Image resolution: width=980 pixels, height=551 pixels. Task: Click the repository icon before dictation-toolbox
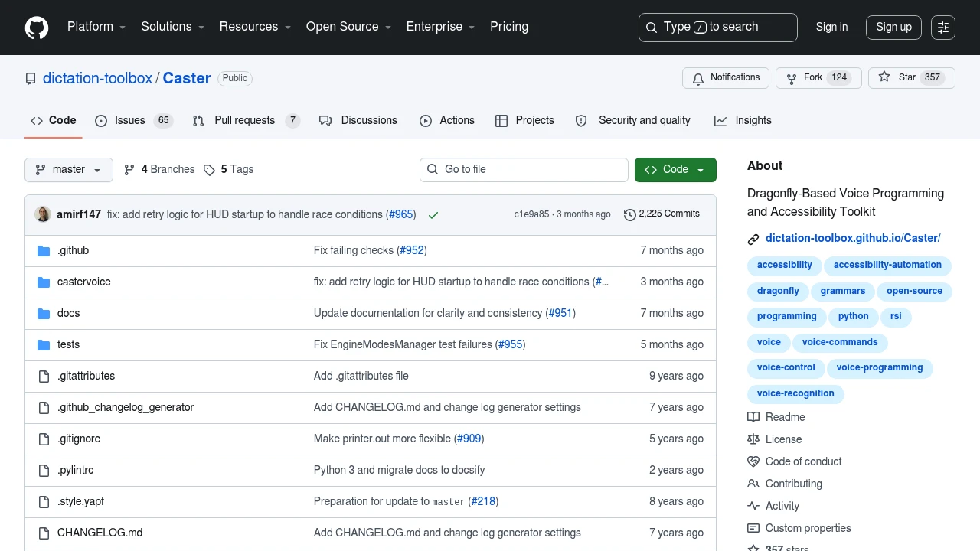click(x=31, y=79)
